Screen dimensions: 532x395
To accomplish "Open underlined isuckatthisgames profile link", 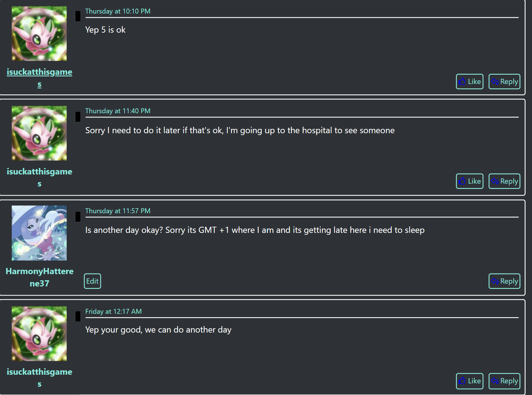I will [x=39, y=72].
